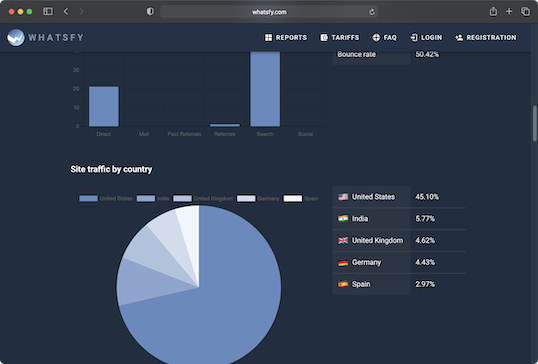Click the page vertical scrollbar thumb
The width and height of the screenshot is (538, 364).
tap(534, 124)
